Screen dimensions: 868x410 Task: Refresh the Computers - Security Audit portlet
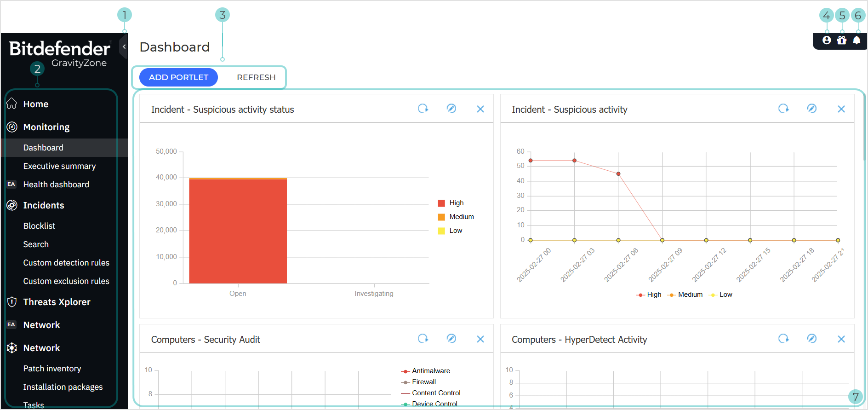click(x=423, y=339)
